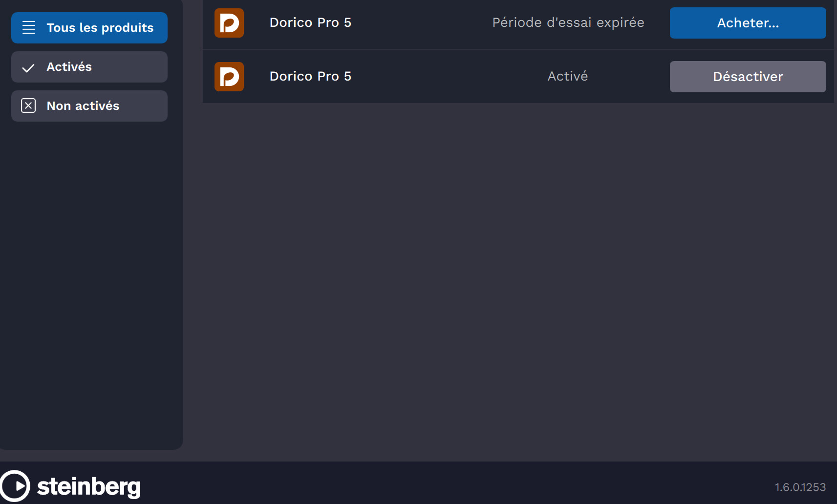Screen dimensions: 837x504
Task: Click the Période d'essai expirée status text
Action: (568, 22)
